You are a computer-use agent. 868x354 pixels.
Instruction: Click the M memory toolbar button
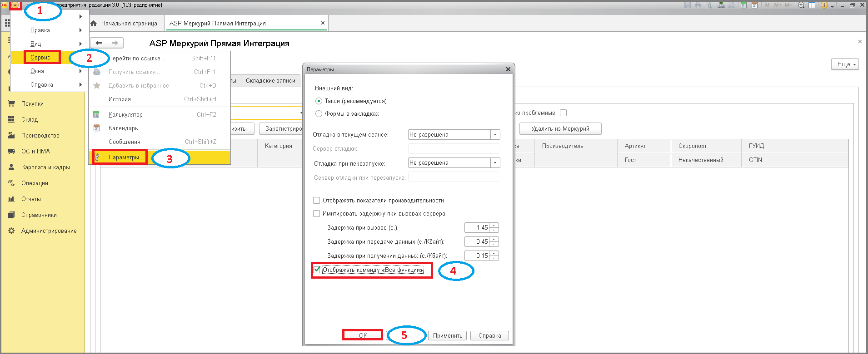click(768, 5)
